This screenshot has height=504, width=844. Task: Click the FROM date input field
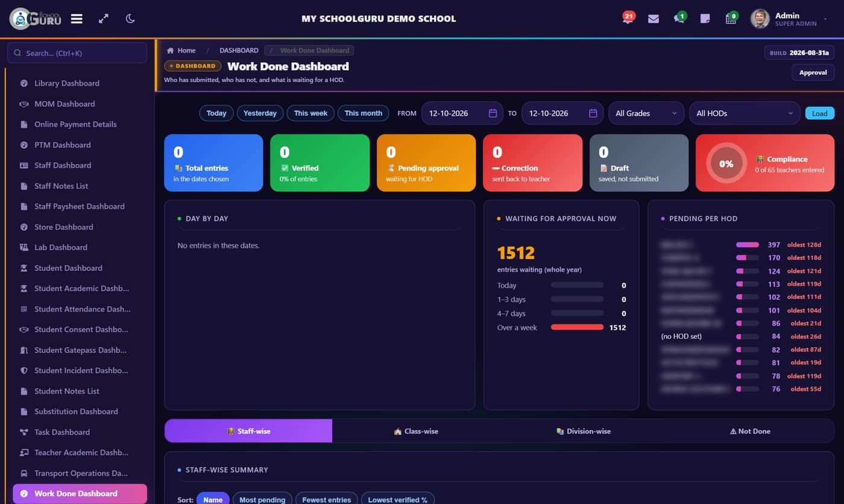[462, 113]
